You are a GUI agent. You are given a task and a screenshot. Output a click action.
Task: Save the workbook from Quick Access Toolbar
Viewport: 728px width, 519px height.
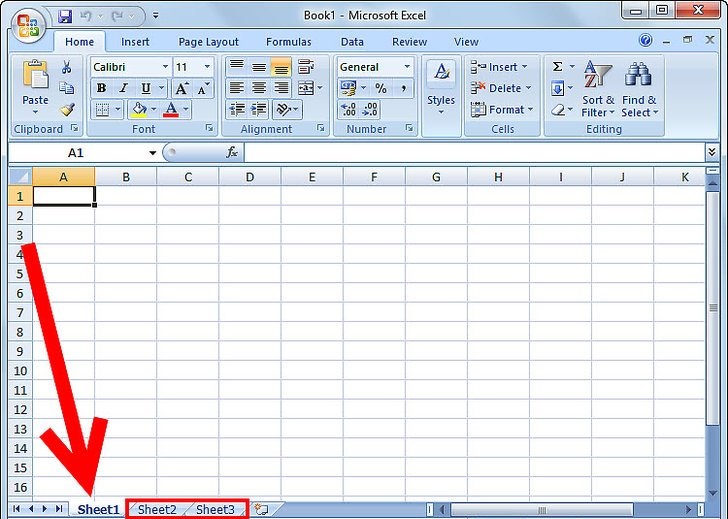click(x=65, y=16)
